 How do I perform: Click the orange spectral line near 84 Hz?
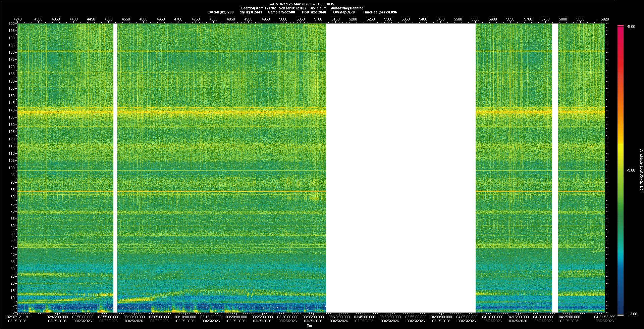[221, 191]
